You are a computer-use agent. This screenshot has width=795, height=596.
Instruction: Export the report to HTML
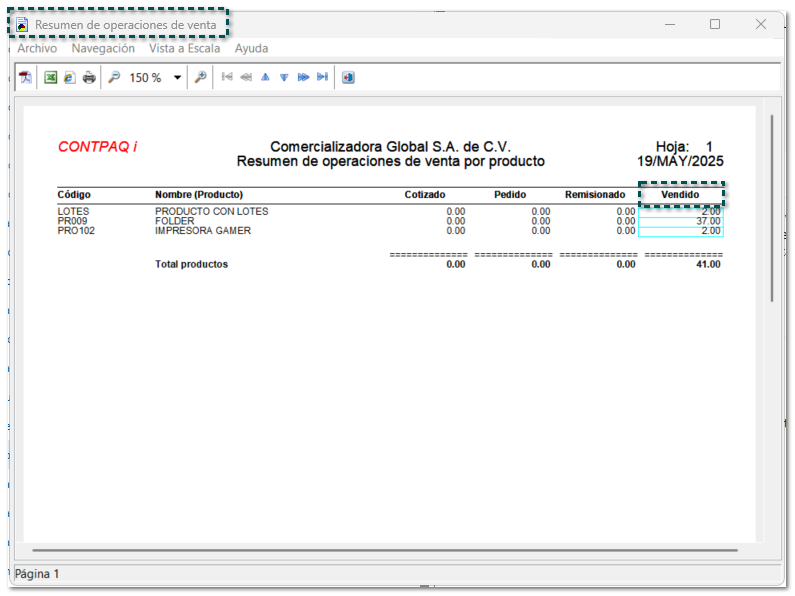[69, 77]
